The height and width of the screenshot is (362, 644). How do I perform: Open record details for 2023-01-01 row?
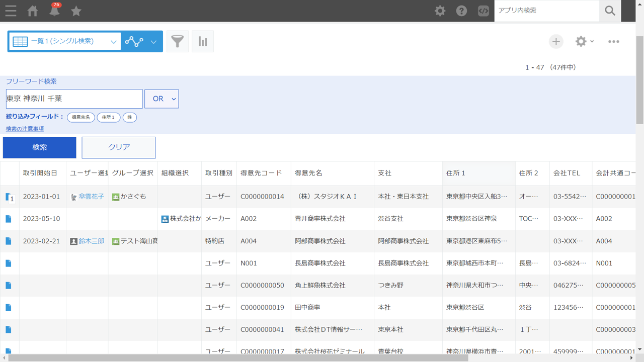(10, 197)
